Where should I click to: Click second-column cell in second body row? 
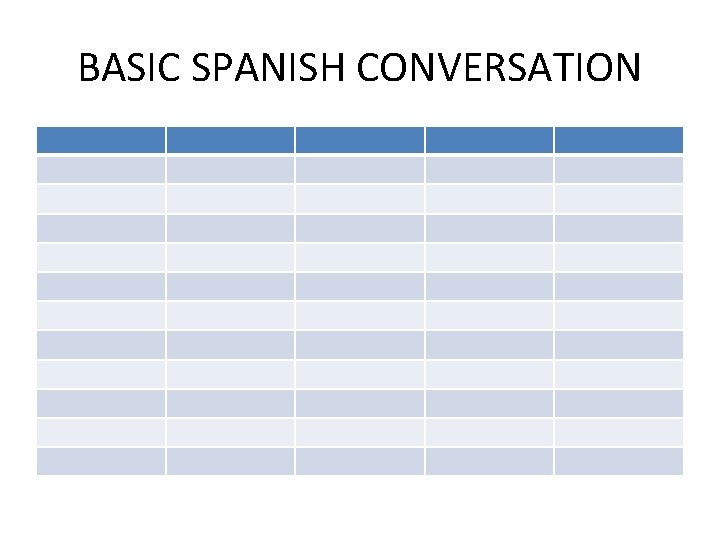click(x=231, y=199)
